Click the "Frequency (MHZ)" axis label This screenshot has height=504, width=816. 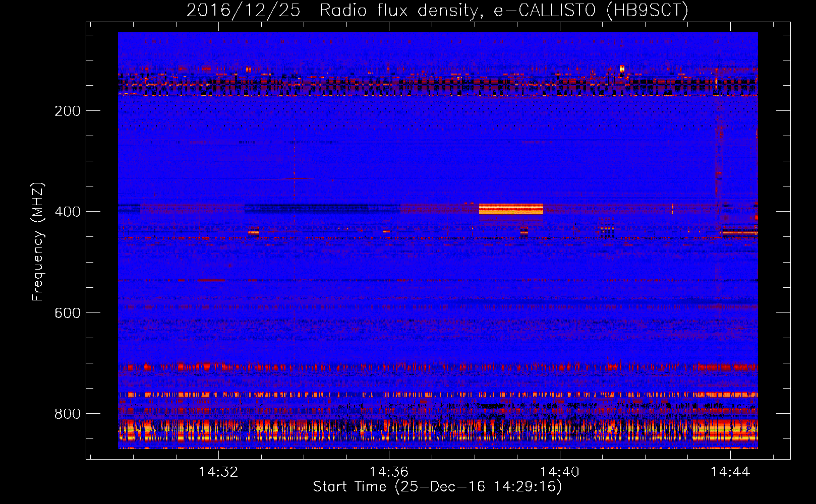[38, 241]
